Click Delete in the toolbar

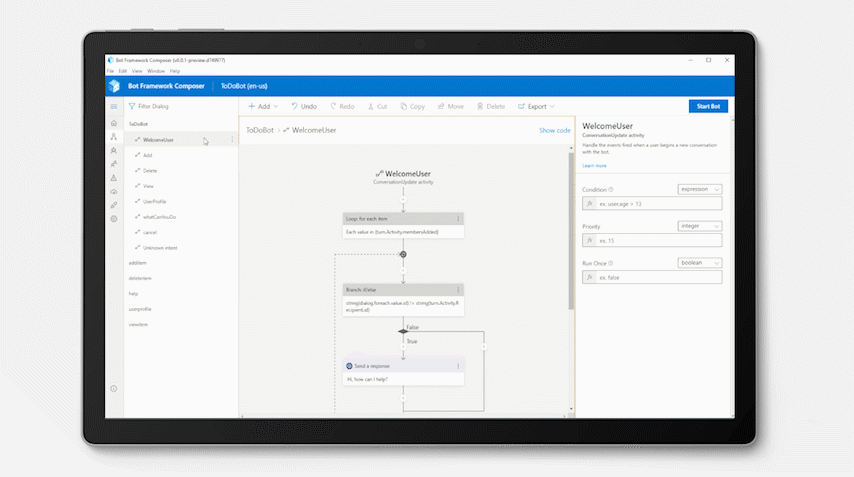click(x=491, y=106)
